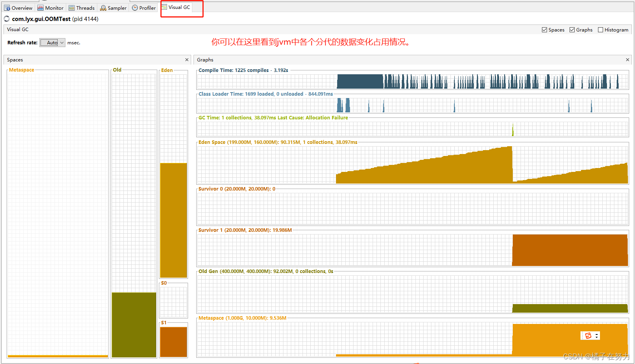Switch to the Sampler tab
635x364 pixels.
pyautogui.click(x=113, y=8)
